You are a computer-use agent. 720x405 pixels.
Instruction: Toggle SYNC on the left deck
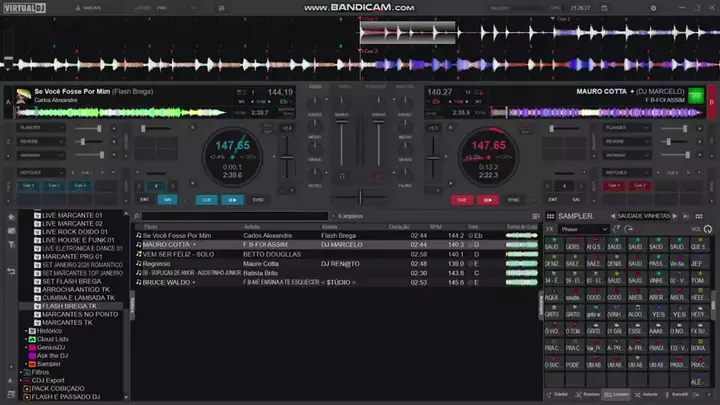258,199
